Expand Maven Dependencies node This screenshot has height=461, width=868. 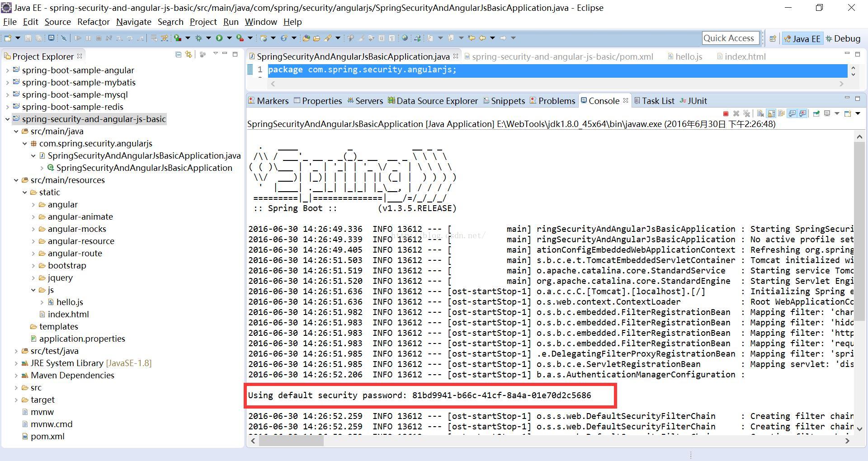click(16, 375)
